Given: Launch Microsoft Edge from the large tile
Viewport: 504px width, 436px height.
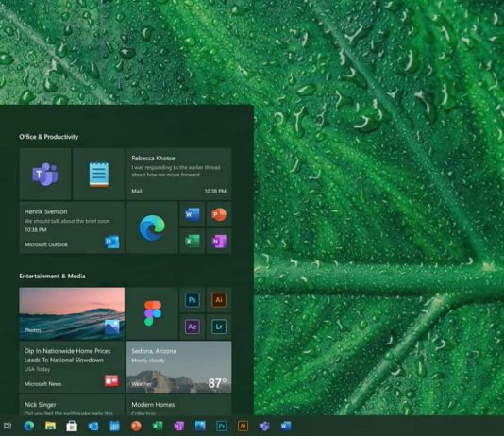Looking at the screenshot, I should coord(152,227).
